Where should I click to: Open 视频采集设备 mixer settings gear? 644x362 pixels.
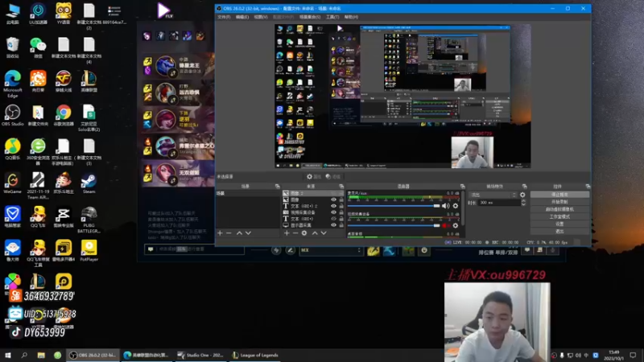[456, 225]
